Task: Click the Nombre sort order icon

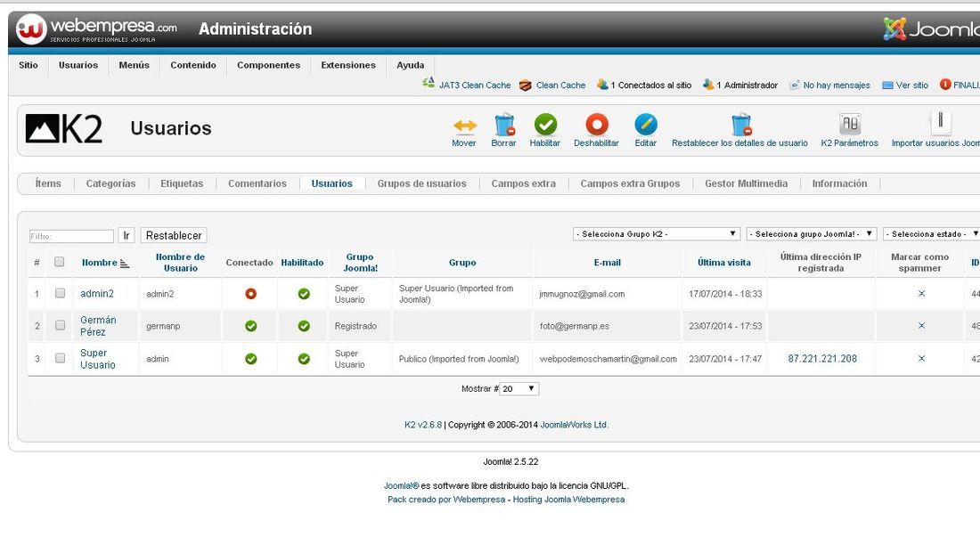Action: [125, 263]
